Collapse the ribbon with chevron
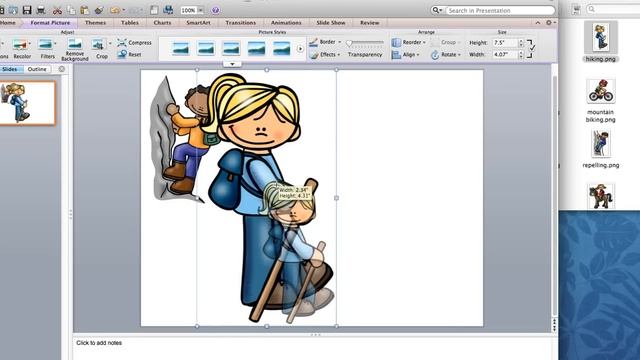 [x=538, y=23]
